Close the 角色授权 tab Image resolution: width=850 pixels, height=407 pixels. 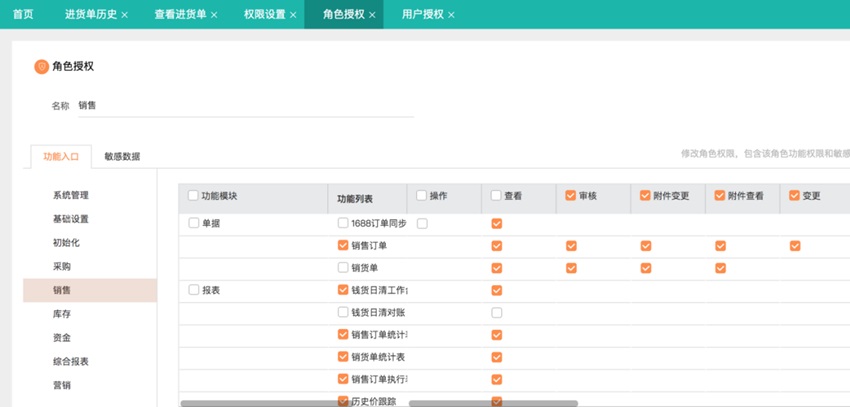(372, 15)
